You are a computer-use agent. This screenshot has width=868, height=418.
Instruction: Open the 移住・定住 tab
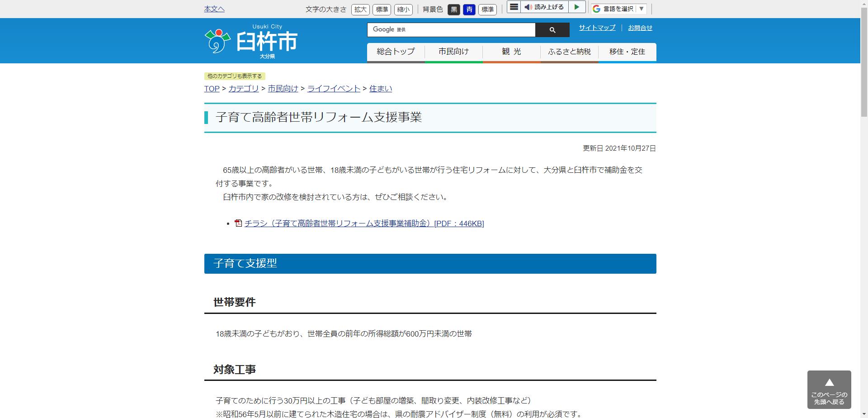click(627, 52)
